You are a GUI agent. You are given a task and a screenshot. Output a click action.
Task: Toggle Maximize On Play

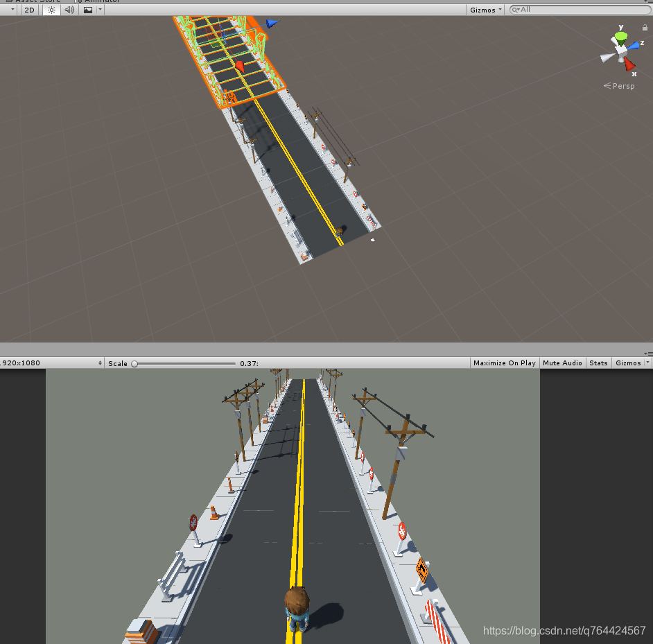click(505, 363)
